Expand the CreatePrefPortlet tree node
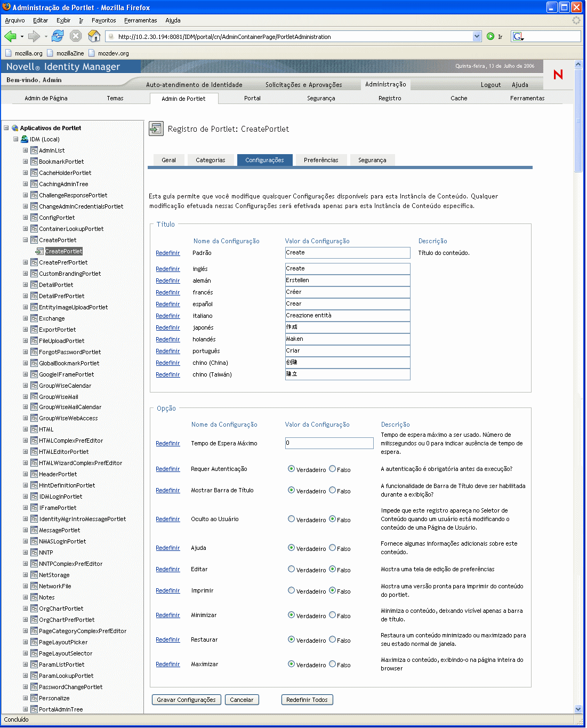 pyautogui.click(x=25, y=262)
